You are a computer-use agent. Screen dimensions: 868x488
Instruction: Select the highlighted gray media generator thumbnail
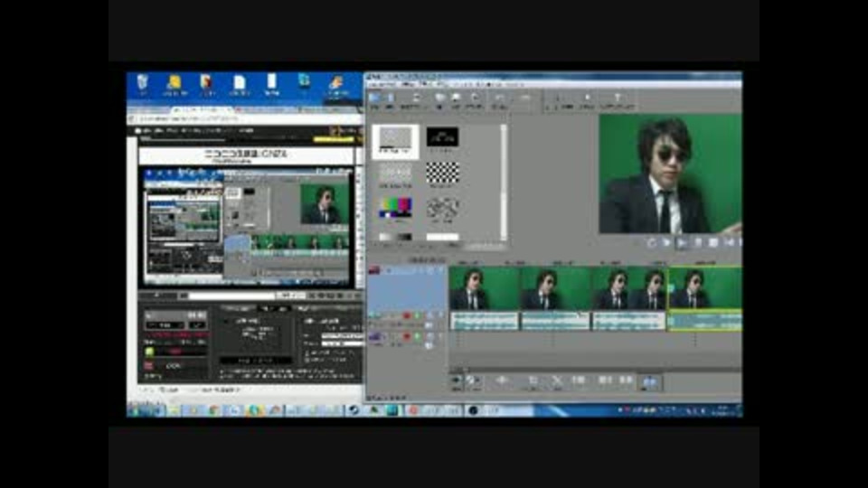395,141
